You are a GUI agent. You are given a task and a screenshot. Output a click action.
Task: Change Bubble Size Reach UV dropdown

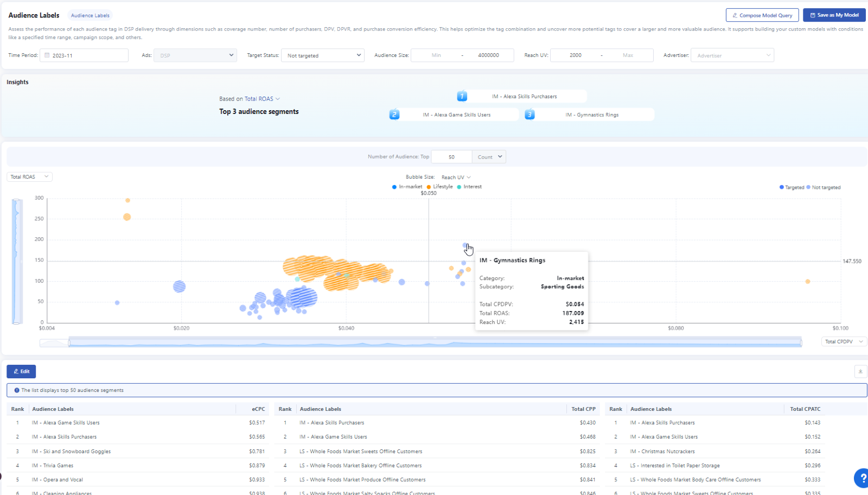coord(456,177)
